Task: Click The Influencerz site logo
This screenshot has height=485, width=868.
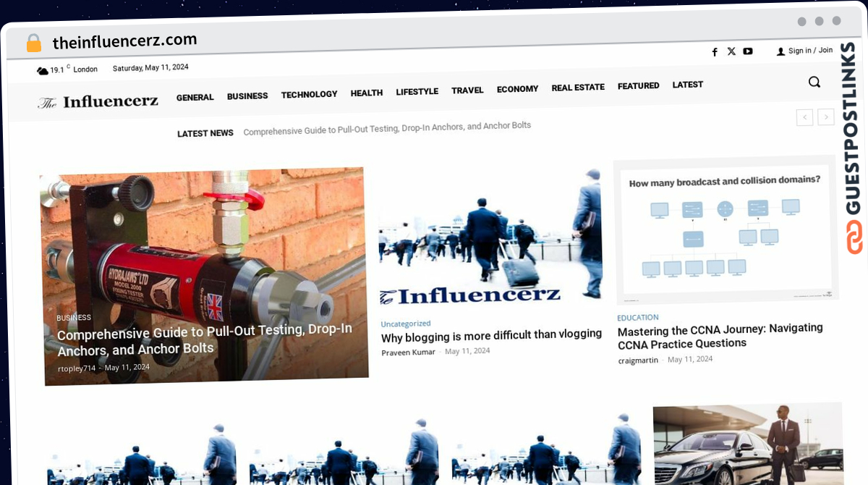Action: (x=98, y=102)
